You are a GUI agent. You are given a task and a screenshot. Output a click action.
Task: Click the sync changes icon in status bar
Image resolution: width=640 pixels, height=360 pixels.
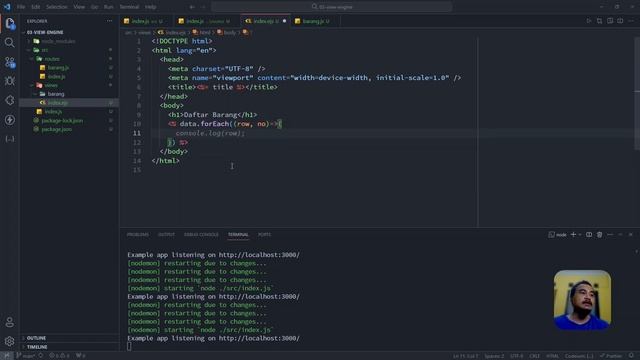(x=41, y=356)
